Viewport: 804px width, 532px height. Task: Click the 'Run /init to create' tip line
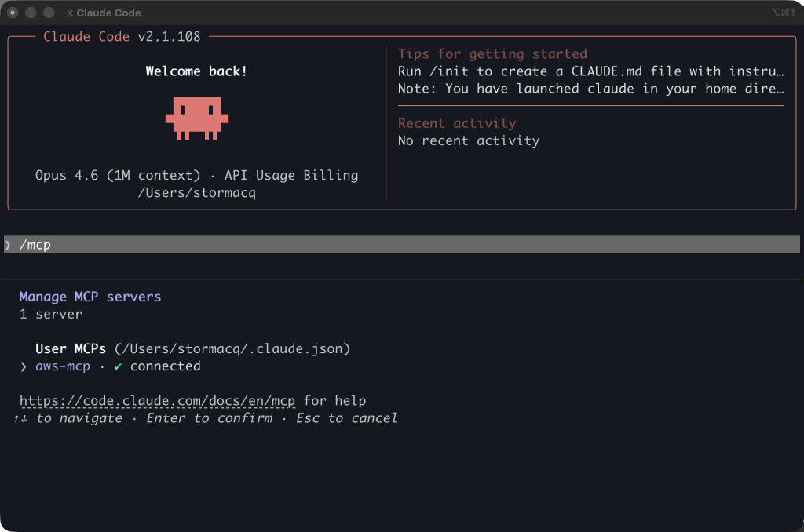[590, 71]
